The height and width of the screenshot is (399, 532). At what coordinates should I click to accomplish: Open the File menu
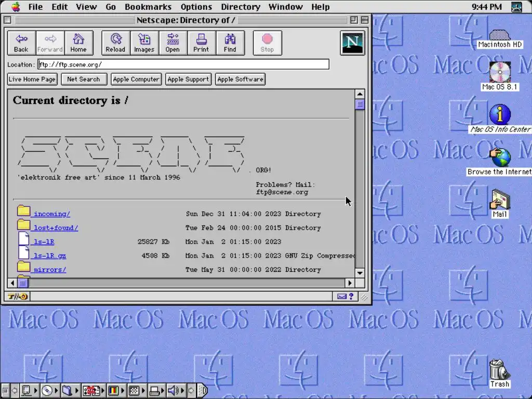click(x=35, y=7)
